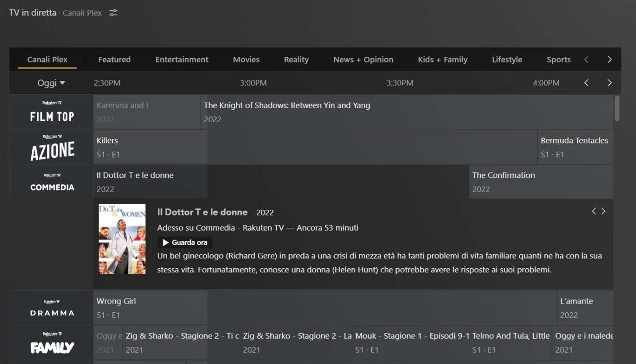Screen dimensions: 636x364
Task: Select Il Dottor T e le donne guide cell
Action: pos(281,182)
